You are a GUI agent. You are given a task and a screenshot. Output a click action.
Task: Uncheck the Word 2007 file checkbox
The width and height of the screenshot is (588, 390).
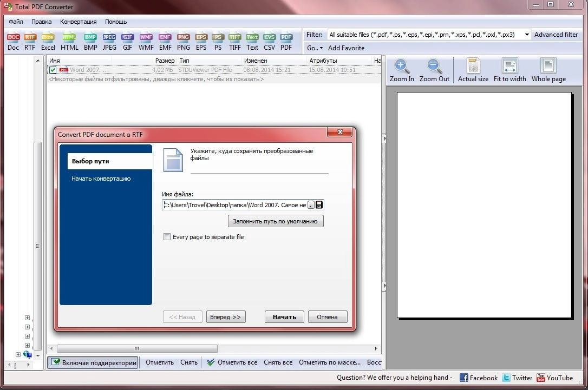53,70
